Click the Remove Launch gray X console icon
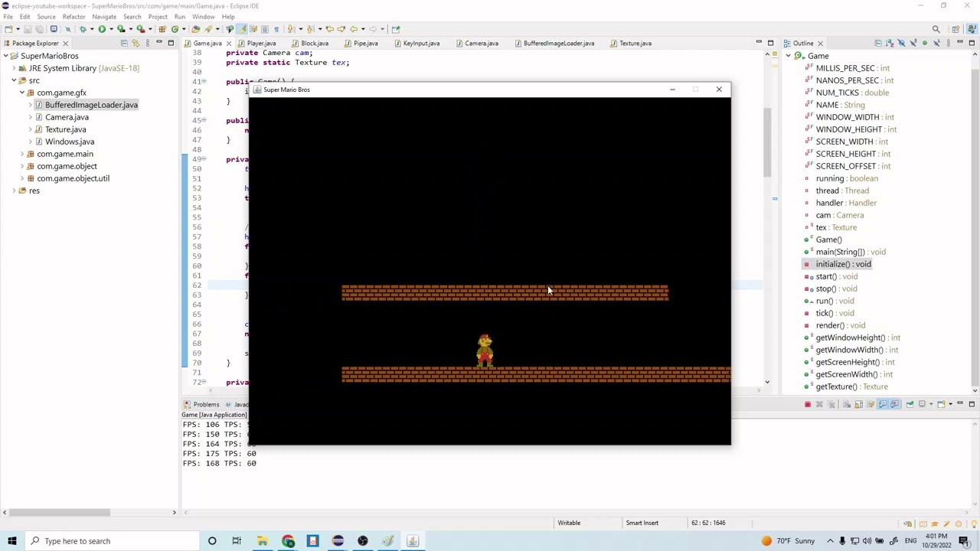Viewport: 980px width, 551px height. point(819,404)
